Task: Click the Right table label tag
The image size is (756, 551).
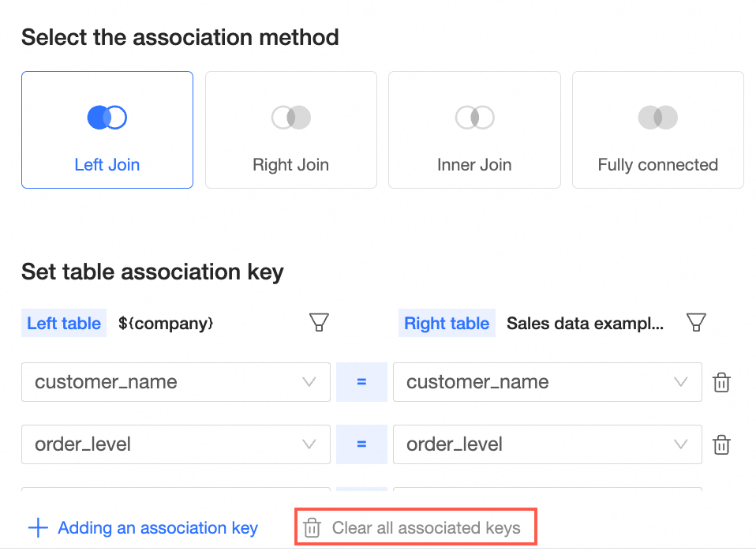Action: 447,323
